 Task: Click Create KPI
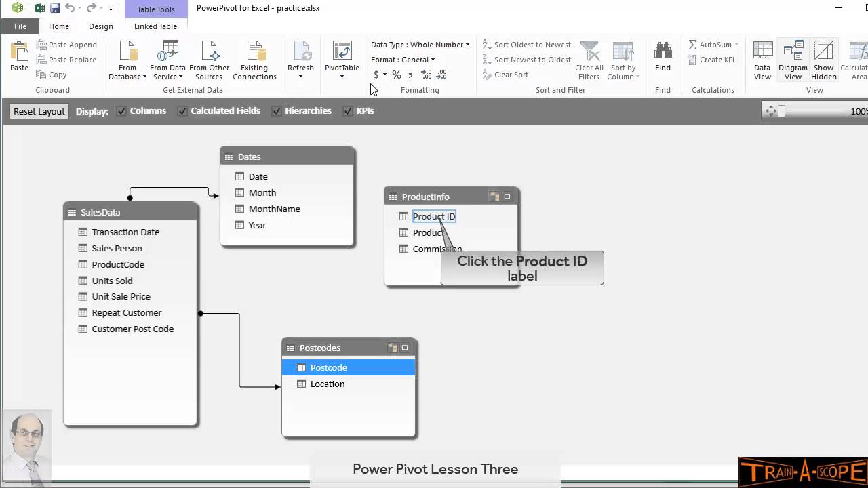[711, 60]
